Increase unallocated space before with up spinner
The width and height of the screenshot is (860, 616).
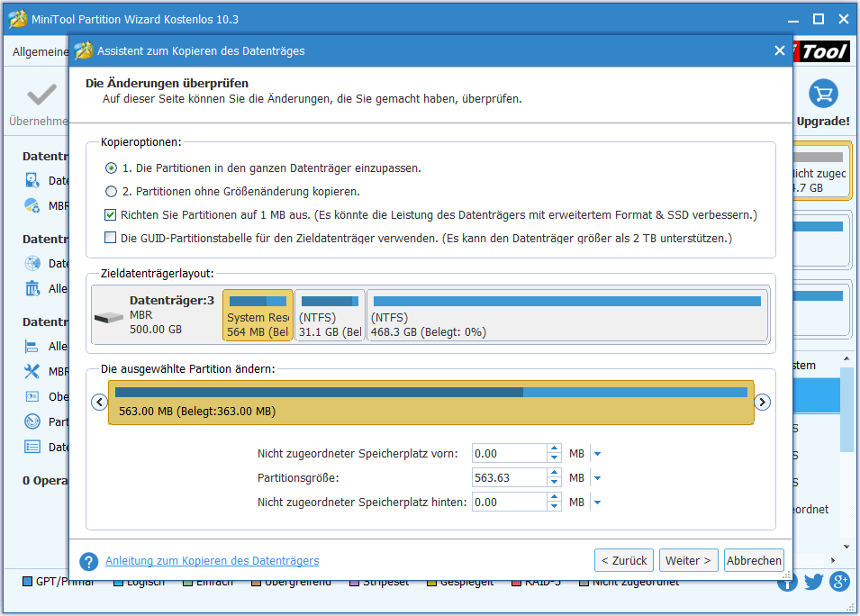click(x=555, y=448)
